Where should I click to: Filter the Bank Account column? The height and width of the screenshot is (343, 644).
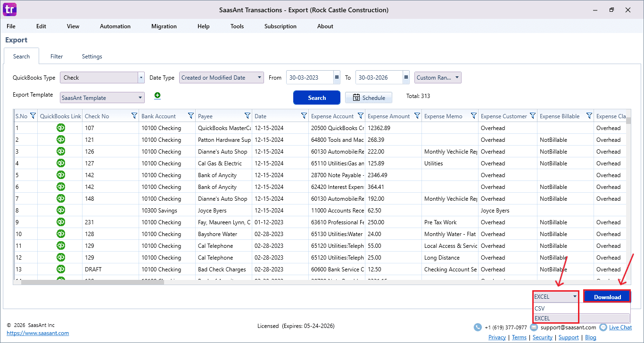(190, 115)
